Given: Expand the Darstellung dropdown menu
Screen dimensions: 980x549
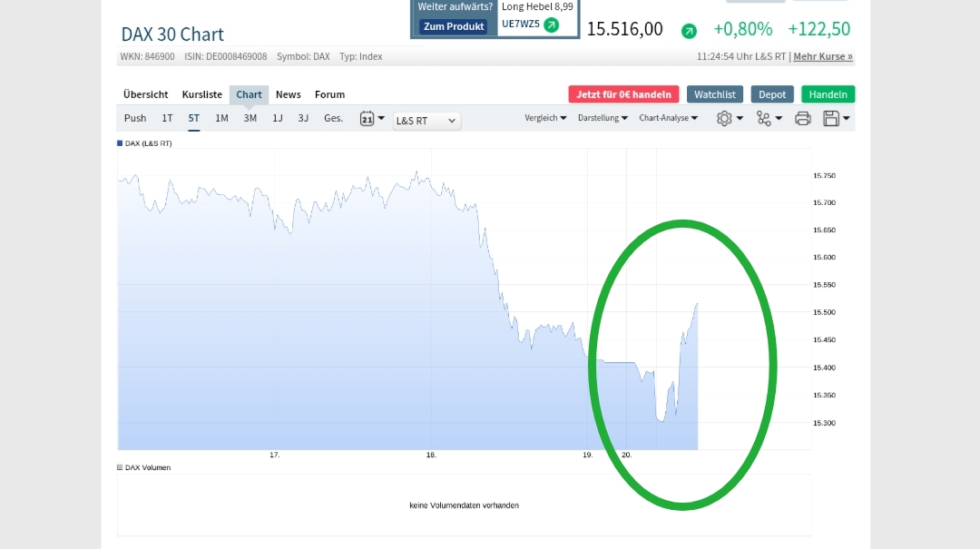Looking at the screenshot, I should coord(602,118).
